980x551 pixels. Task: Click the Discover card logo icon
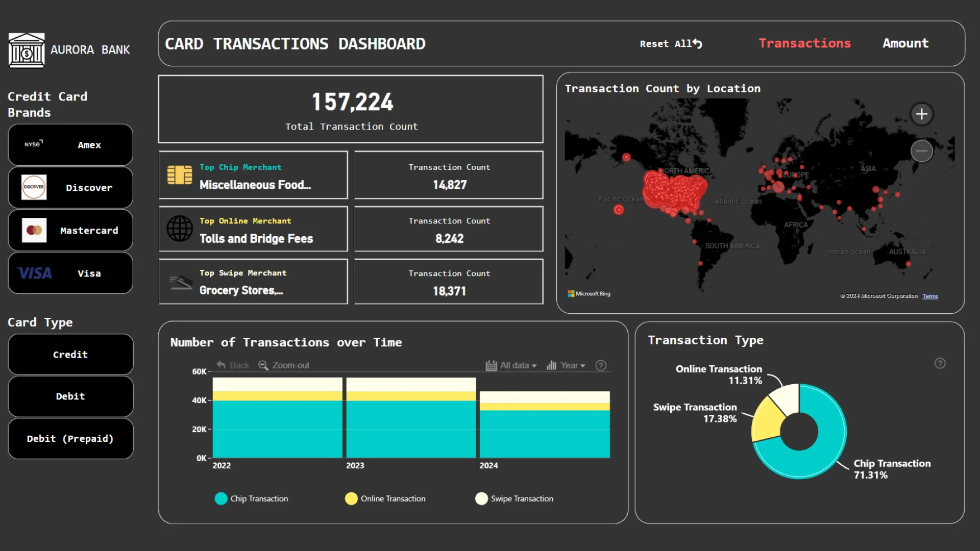(34, 187)
